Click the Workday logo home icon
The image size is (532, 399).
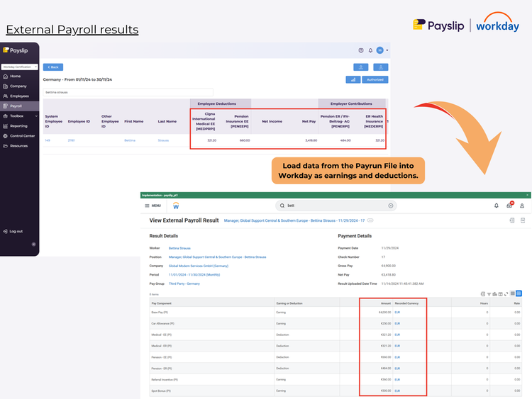coord(176,206)
